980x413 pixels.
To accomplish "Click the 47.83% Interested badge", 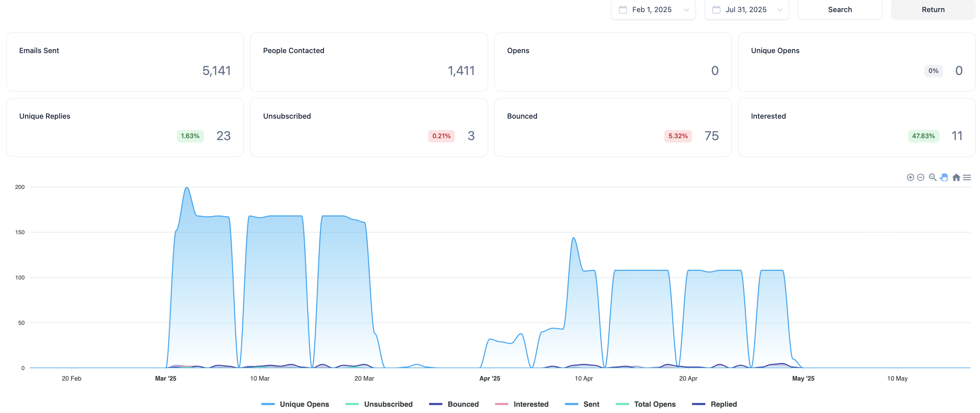I will pos(923,136).
